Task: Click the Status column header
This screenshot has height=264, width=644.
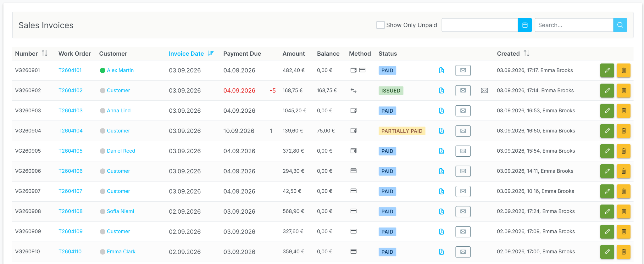Action: (388, 53)
